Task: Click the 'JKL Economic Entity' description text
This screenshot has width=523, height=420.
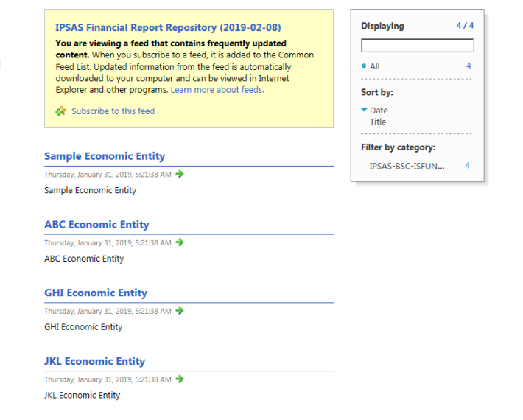Action: coord(82,396)
